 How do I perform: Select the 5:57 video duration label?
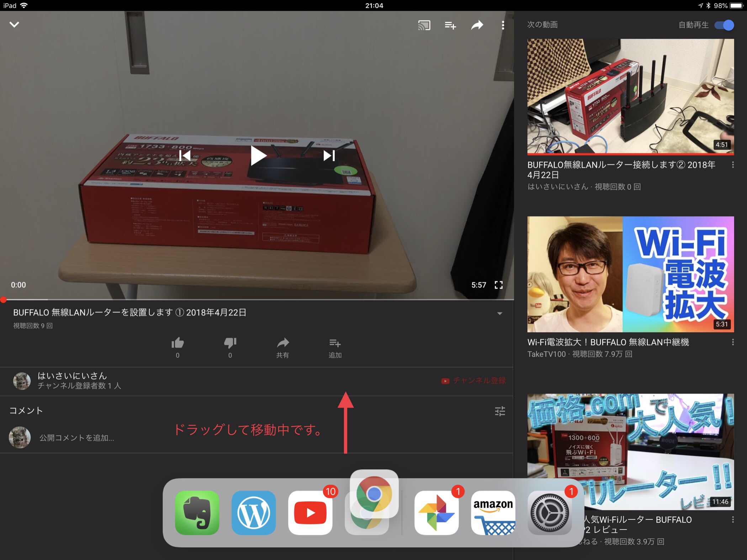[x=478, y=285]
